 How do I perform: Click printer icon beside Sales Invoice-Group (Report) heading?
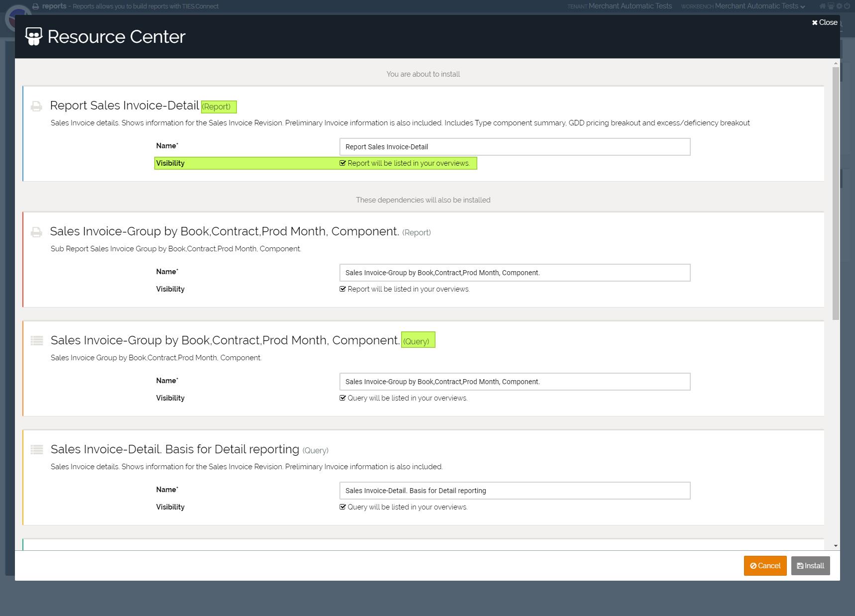36,232
